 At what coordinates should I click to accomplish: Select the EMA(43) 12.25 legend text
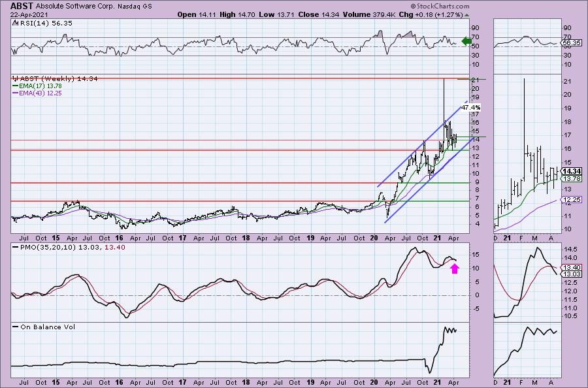pos(41,93)
